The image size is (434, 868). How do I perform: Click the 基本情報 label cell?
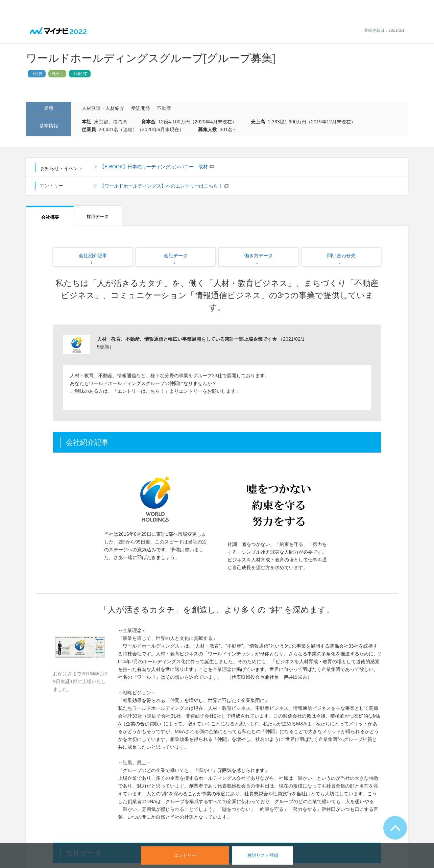click(x=48, y=126)
